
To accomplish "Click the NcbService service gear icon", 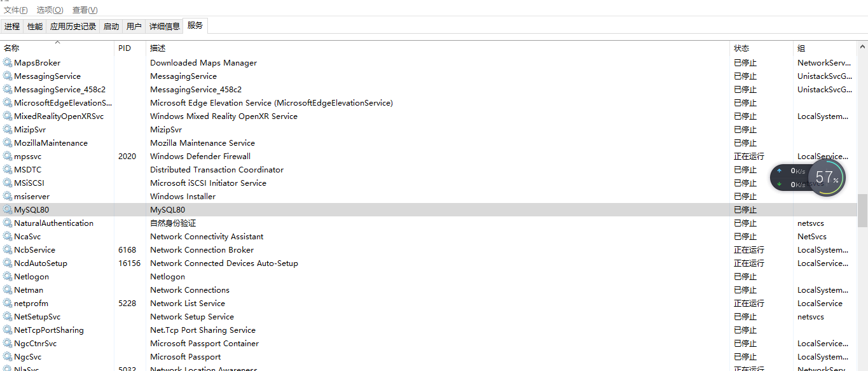I will coord(8,249).
